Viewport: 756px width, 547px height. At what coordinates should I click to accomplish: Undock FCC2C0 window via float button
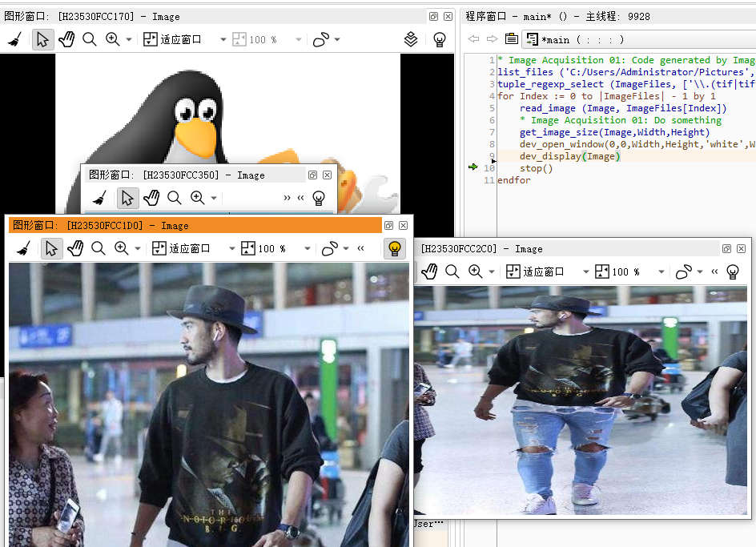[x=726, y=248]
